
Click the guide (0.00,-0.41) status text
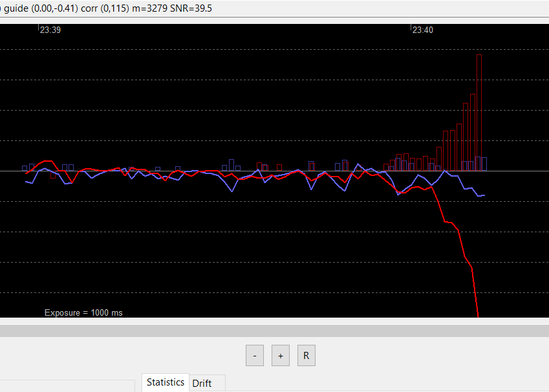click(x=41, y=8)
